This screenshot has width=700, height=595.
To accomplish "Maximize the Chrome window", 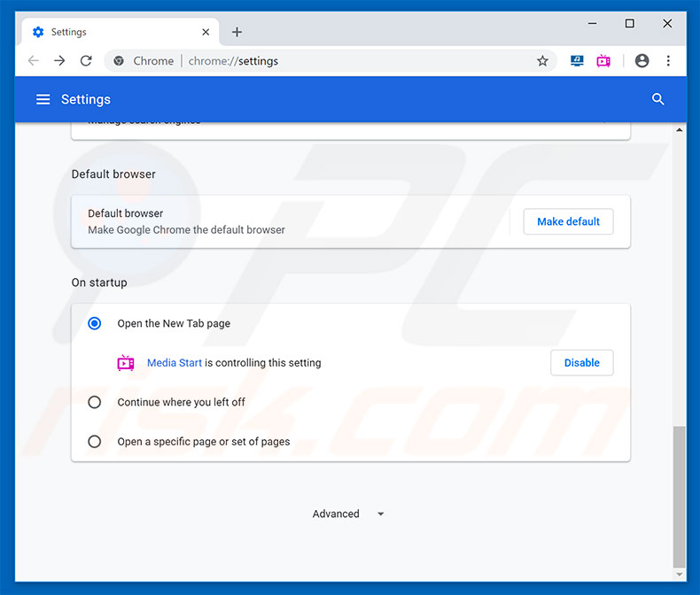I will pyautogui.click(x=629, y=23).
